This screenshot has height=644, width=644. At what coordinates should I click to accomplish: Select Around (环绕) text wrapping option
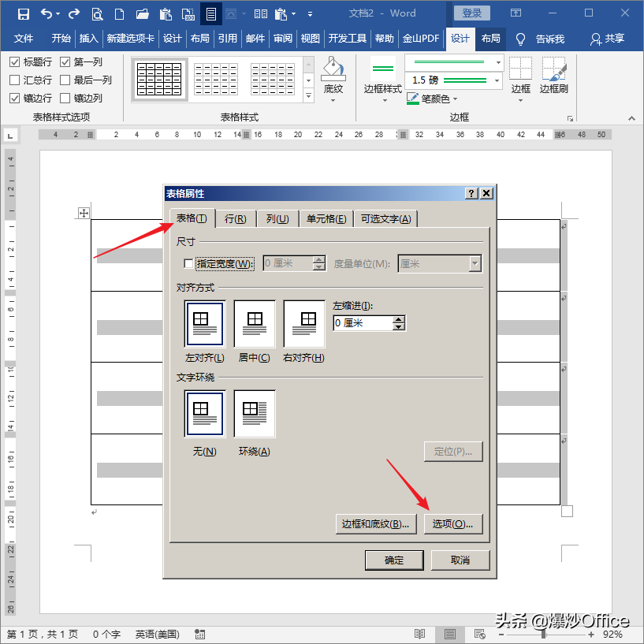tap(255, 414)
